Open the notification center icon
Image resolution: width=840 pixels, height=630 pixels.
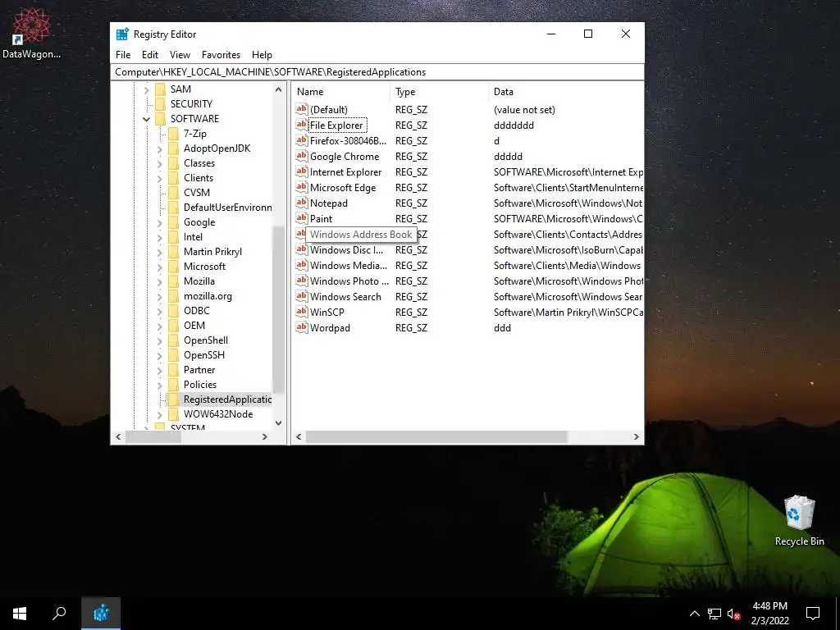pos(813,614)
